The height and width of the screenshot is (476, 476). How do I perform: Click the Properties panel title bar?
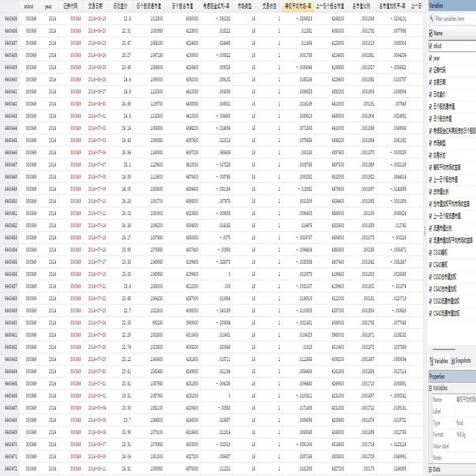[x=452, y=377]
